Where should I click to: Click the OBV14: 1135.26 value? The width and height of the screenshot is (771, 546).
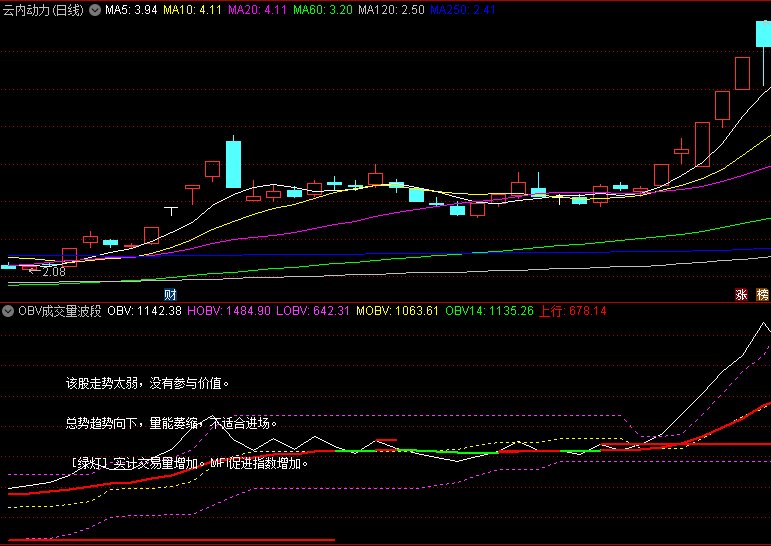tap(489, 311)
